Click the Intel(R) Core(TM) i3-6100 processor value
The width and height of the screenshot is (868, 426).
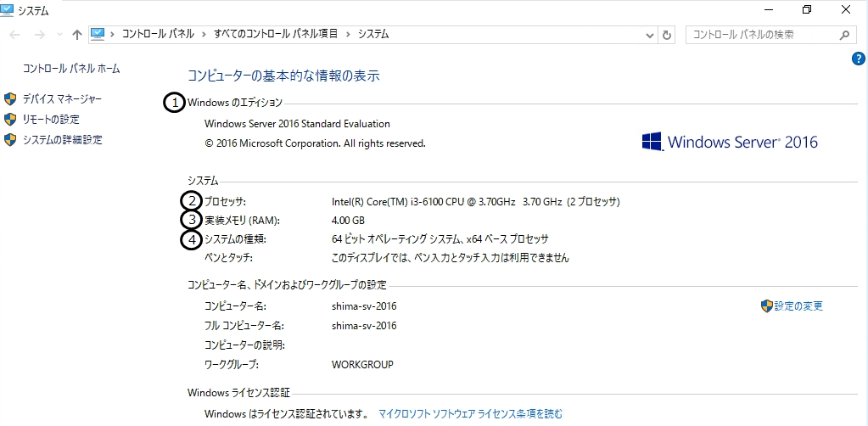coord(475,202)
